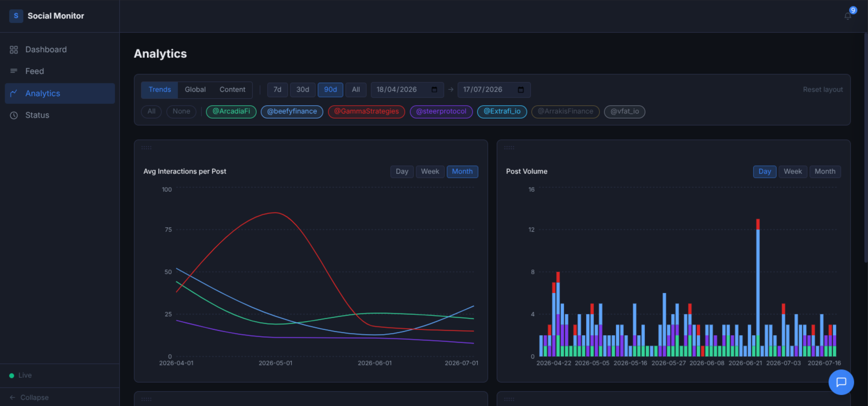This screenshot has width=868, height=406.
Task: Click the "Avg Interactions per Post" title
Action: pyautogui.click(x=185, y=171)
